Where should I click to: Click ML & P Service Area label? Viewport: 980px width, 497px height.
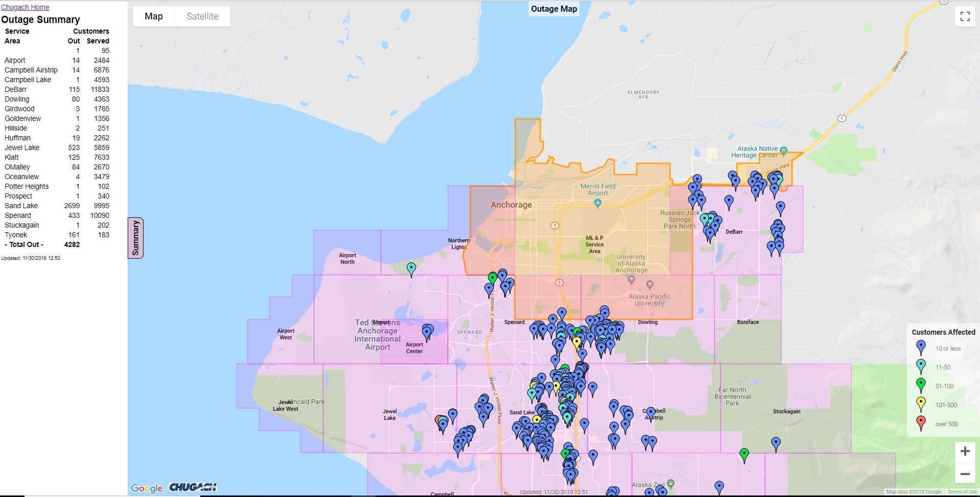coord(594,244)
